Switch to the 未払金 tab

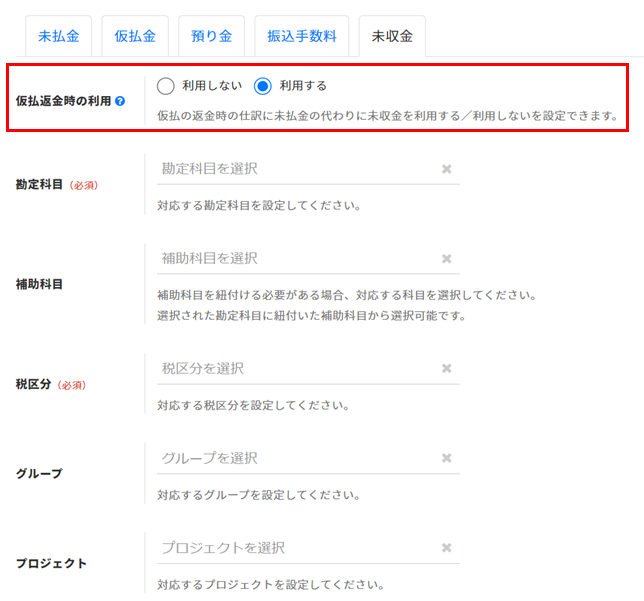[x=59, y=36]
